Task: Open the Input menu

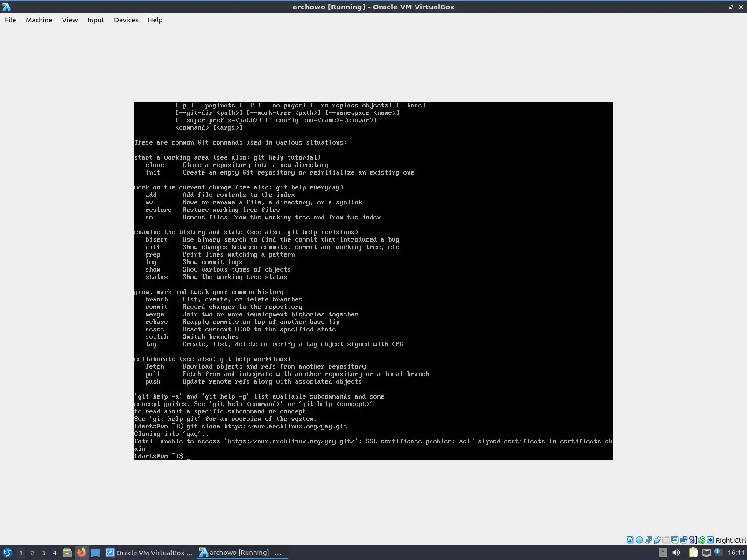Action: point(96,20)
